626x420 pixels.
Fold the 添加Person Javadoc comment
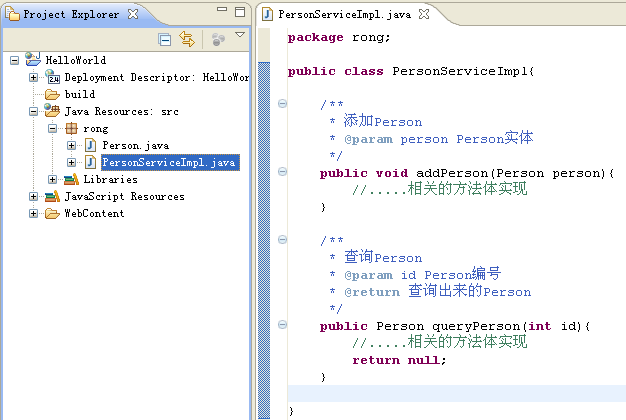coord(282,104)
